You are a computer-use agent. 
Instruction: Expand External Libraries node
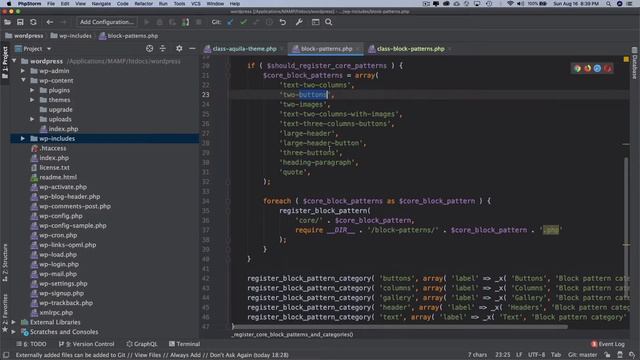click(x=13, y=322)
